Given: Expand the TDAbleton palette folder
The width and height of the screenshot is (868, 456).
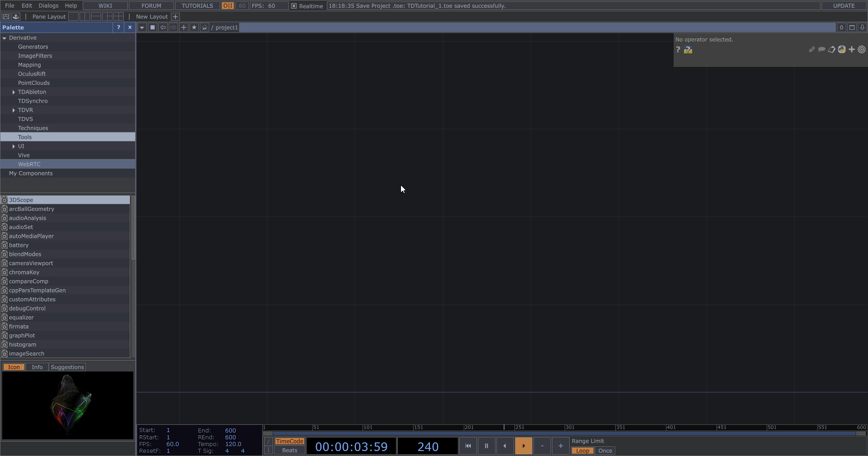Looking at the screenshot, I should tap(14, 92).
